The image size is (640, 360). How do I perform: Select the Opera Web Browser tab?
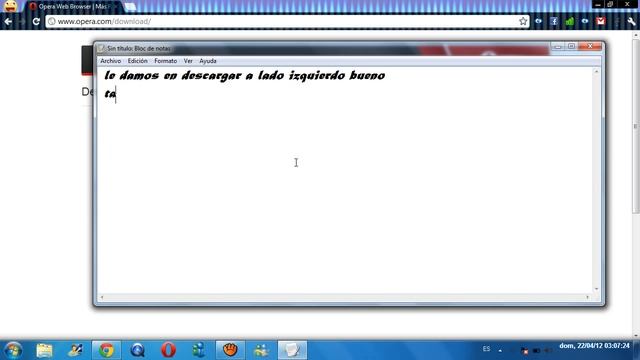click(x=73, y=7)
